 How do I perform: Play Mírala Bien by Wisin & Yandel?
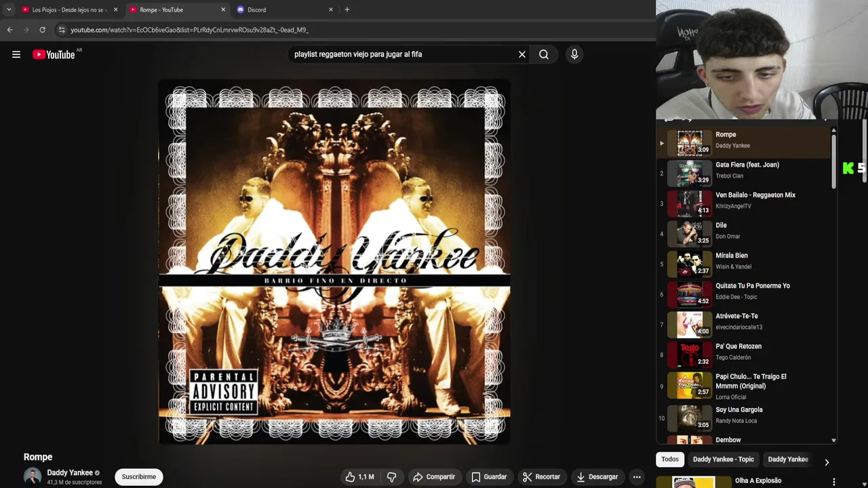coord(744,264)
